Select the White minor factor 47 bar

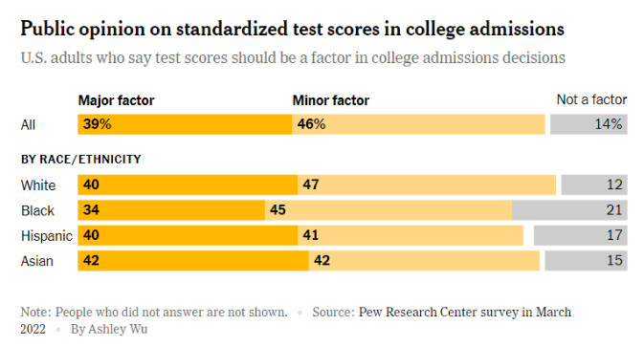[x=427, y=184]
